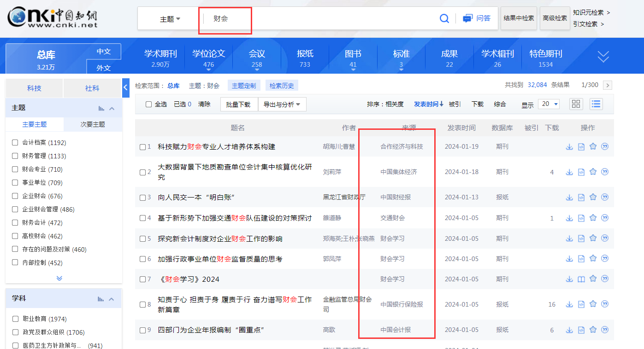Open the 导出与分析 dropdown
The image size is (644, 349).
282,105
